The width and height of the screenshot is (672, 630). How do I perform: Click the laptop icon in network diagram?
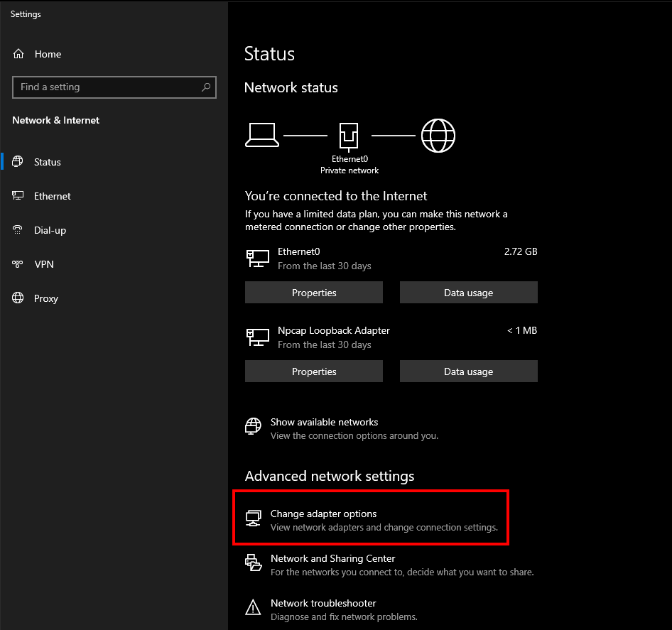coord(262,135)
